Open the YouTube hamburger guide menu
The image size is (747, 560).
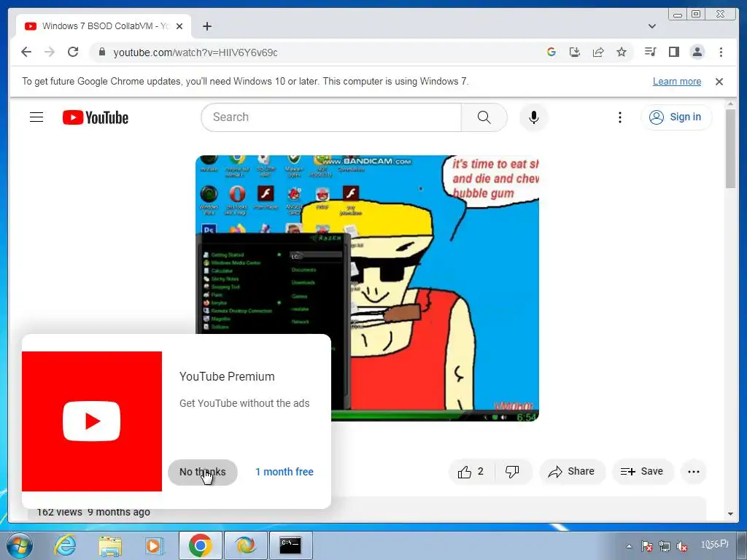point(36,117)
